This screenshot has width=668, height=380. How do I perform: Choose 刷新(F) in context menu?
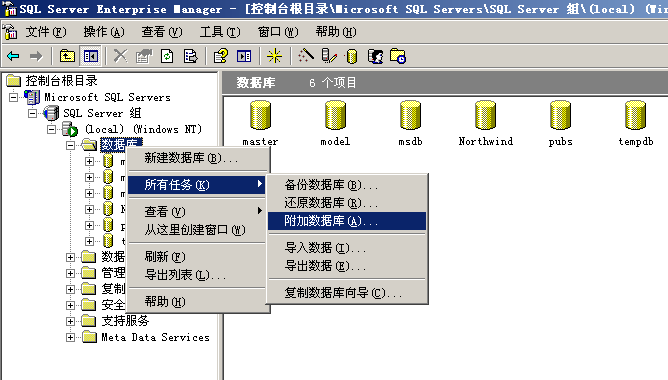click(x=197, y=256)
